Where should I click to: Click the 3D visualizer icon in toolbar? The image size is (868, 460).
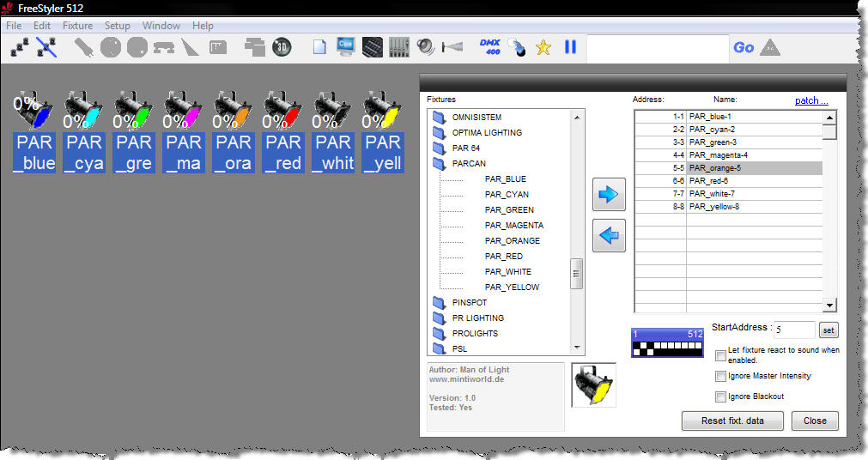tap(282, 47)
